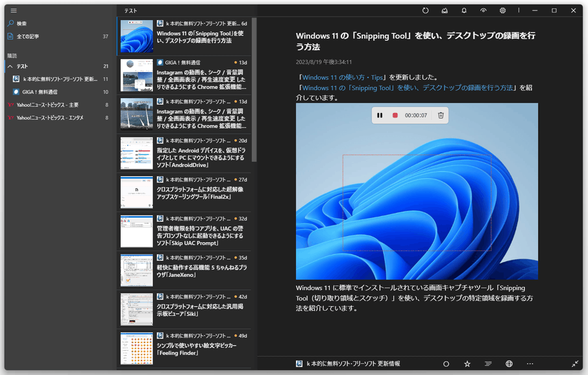This screenshot has width=588, height=375.
Task: Open 全ての記事 (all articles) list
Action: click(58, 36)
